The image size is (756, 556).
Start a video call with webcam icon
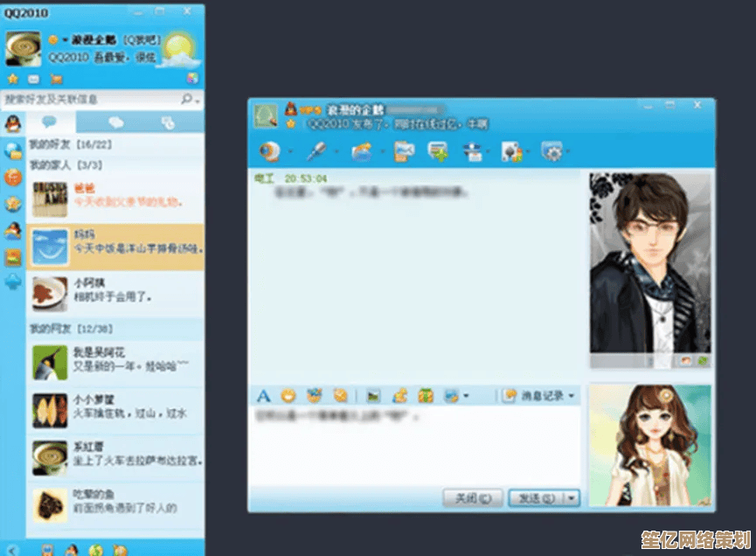tap(268, 152)
